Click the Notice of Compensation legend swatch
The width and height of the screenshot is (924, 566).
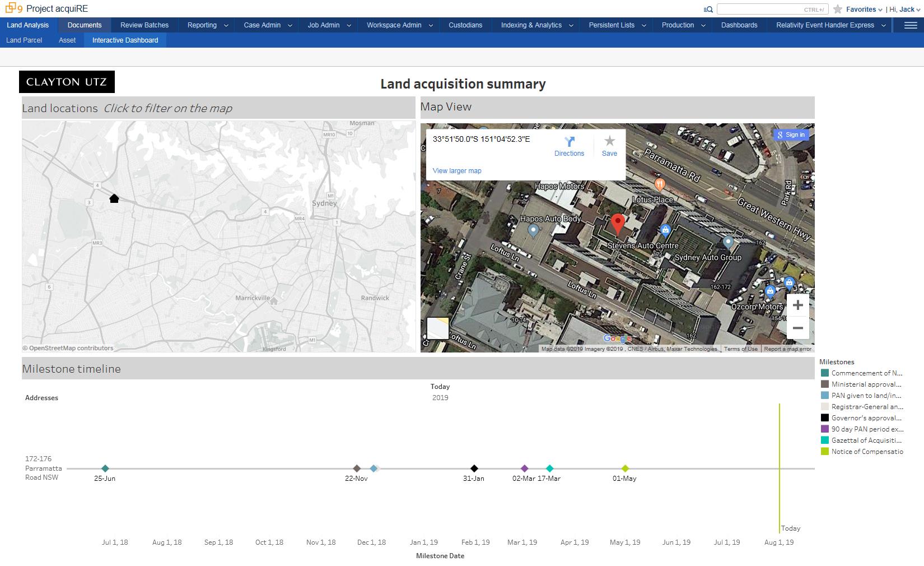[825, 452]
